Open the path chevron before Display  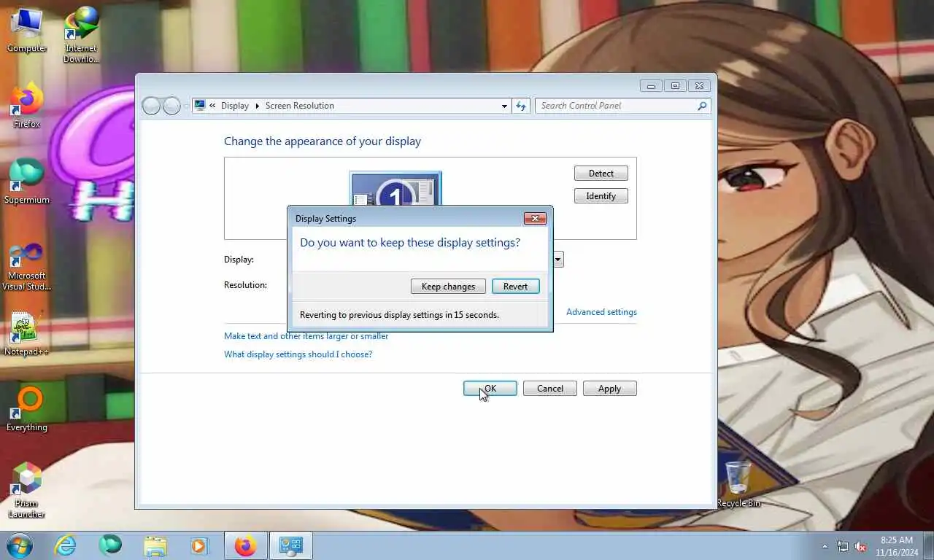pyautogui.click(x=212, y=106)
